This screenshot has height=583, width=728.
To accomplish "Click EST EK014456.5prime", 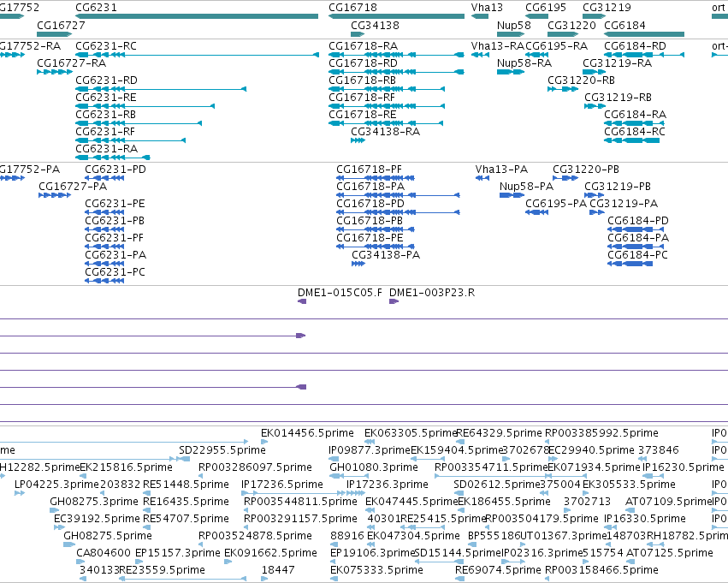I will point(264,442).
